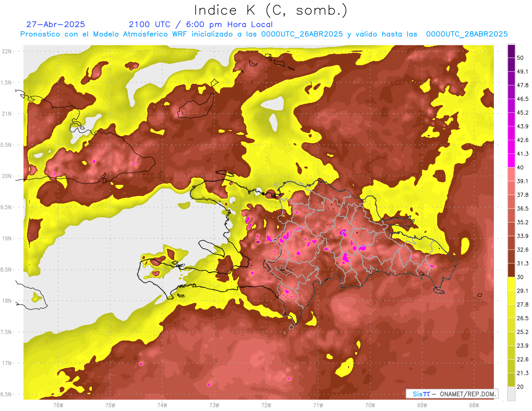This screenshot has width=532, height=411.
Task: Click the blue "Sis" logo in the credit box
Action: click(x=418, y=394)
